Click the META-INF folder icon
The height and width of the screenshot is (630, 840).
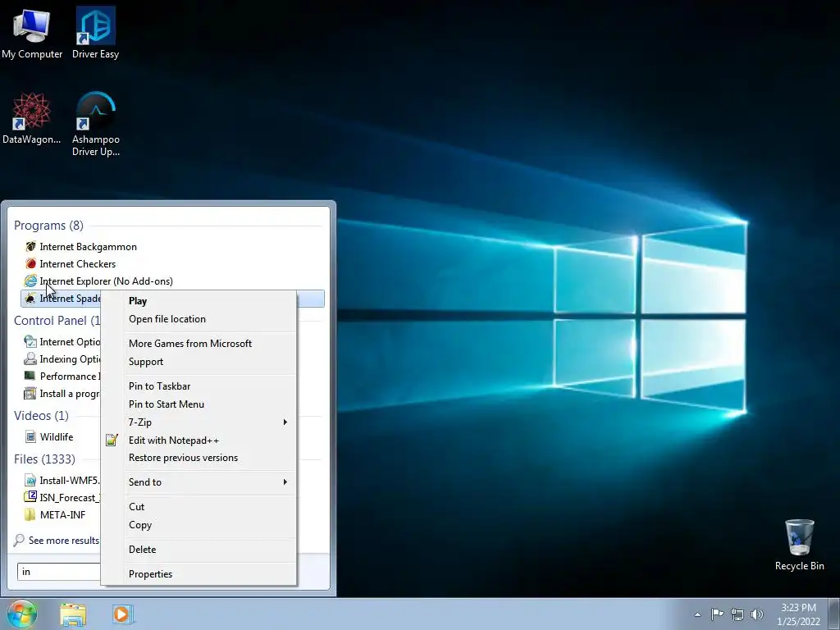30,514
